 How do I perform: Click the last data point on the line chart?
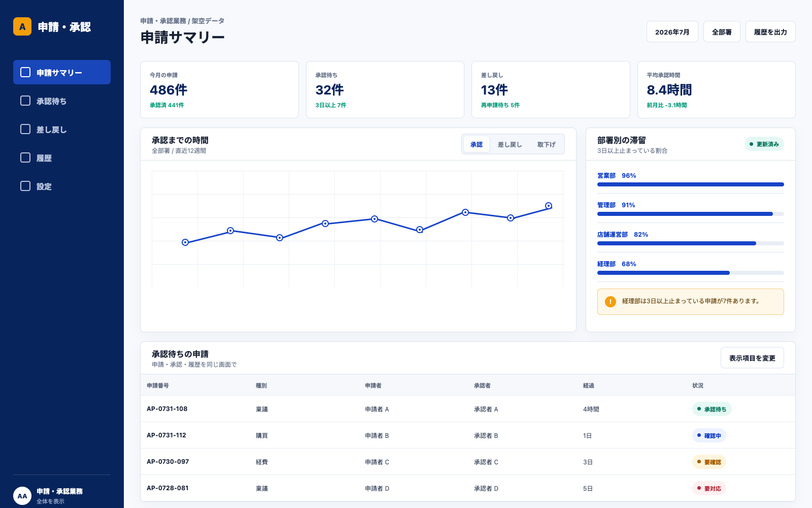tap(549, 206)
